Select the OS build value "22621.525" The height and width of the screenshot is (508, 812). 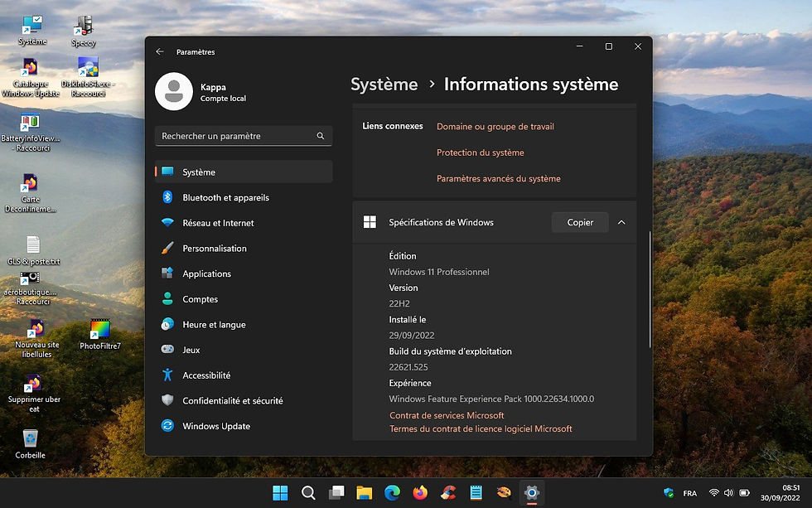[x=408, y=367]
